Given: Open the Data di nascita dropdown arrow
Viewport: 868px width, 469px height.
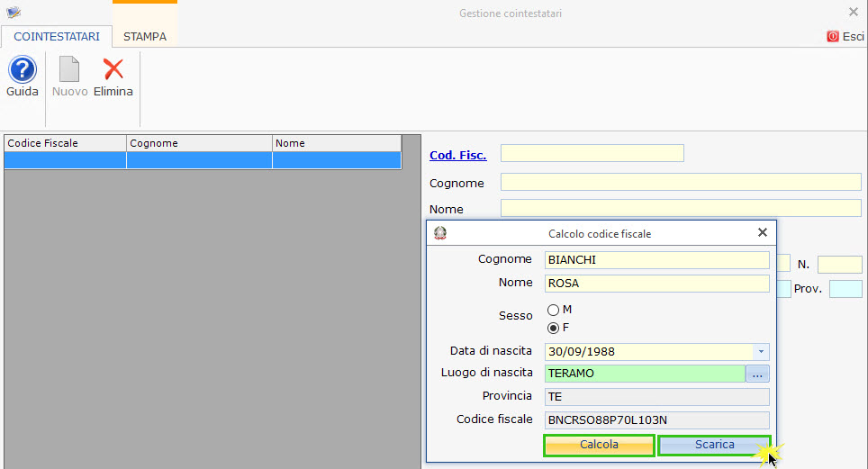Looking at the screenshot, I should coord(761,352).
